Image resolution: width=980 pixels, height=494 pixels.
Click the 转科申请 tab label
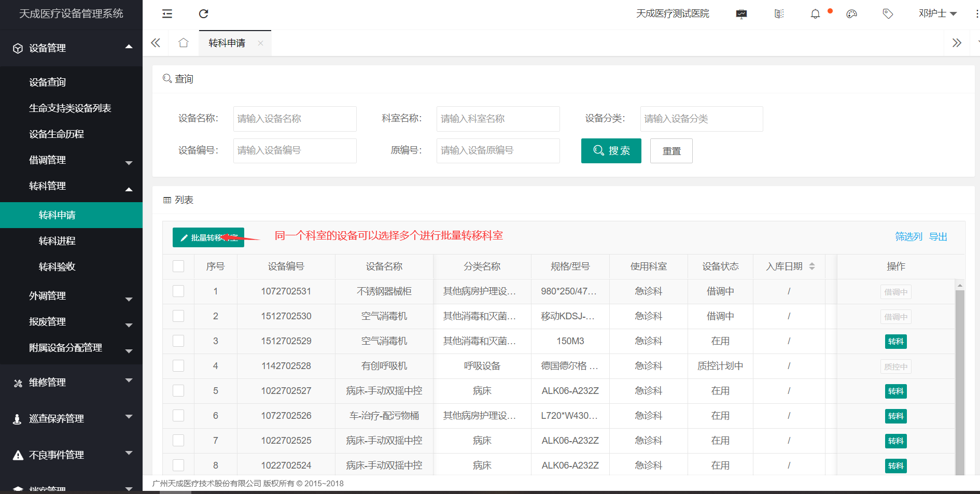click(227, 44)
